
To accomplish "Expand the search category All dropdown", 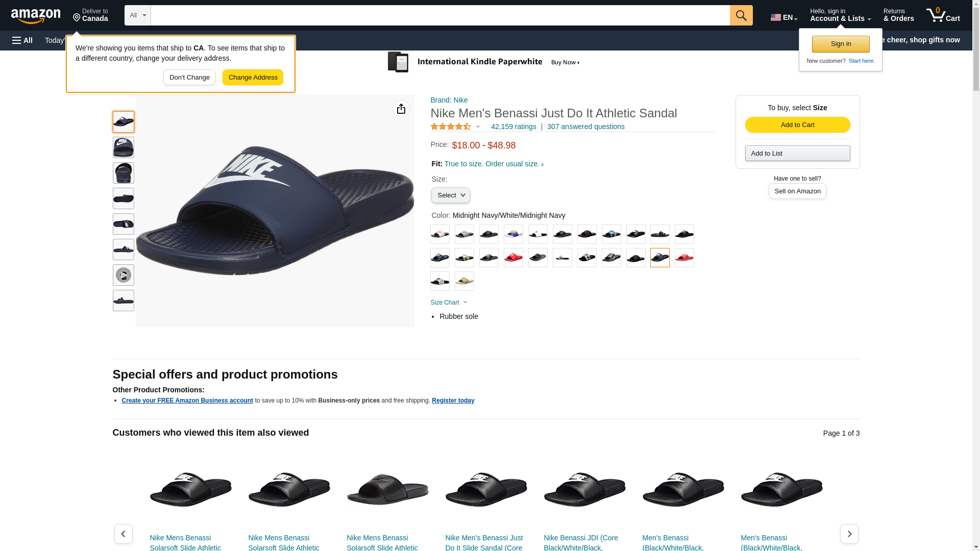I will 137,15.
